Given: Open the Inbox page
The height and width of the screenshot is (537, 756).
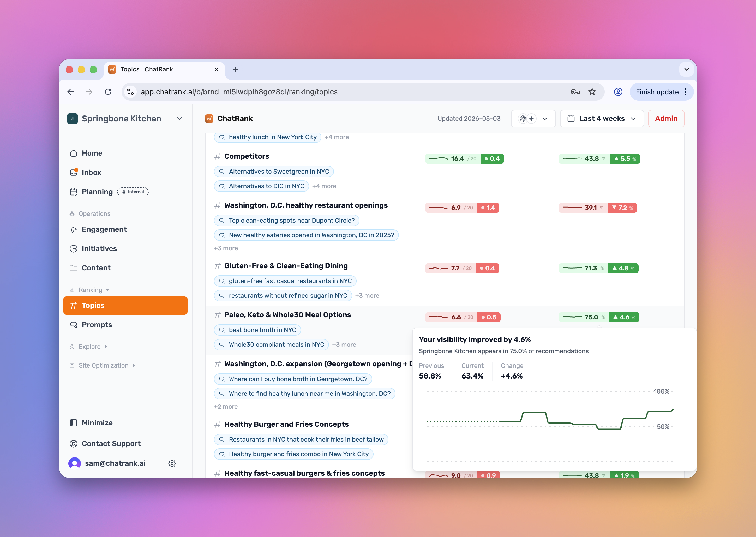Looking at the screenshot, I should [x=125, y=172].
